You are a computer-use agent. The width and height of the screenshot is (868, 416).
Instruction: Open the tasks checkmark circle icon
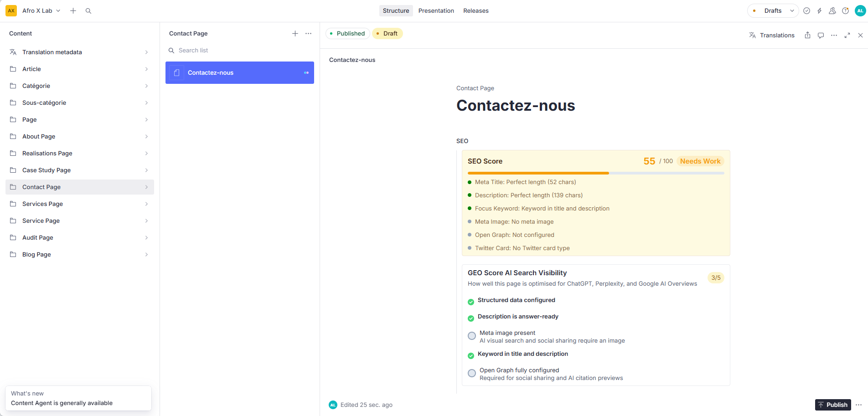click(806, 10)
